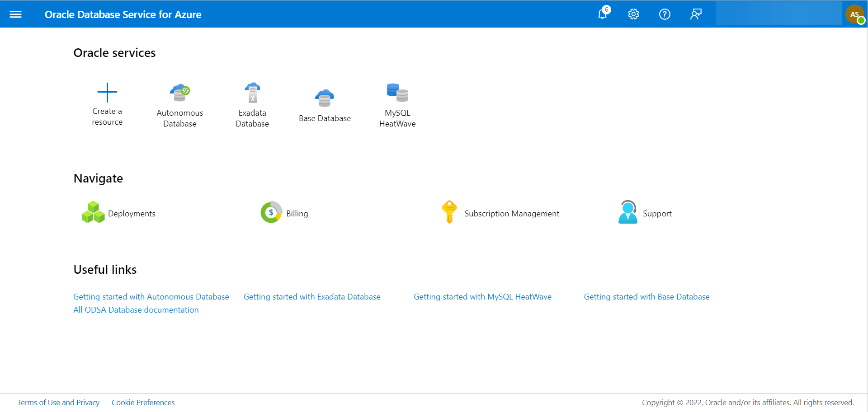Click the Deployments green cubes icon
The image size is (868, 412).
(93, 212)
